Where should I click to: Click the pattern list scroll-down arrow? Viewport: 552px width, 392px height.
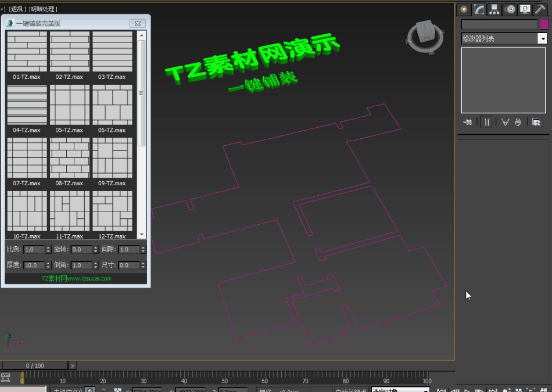tap(142, 235)
